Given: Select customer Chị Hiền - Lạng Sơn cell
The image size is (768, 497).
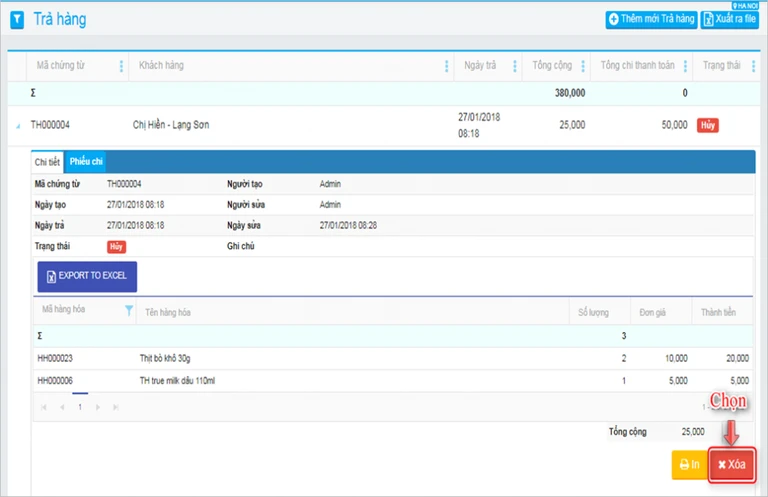Looking at the screenshot, I should pyautogui.click(x=171, y=125).
